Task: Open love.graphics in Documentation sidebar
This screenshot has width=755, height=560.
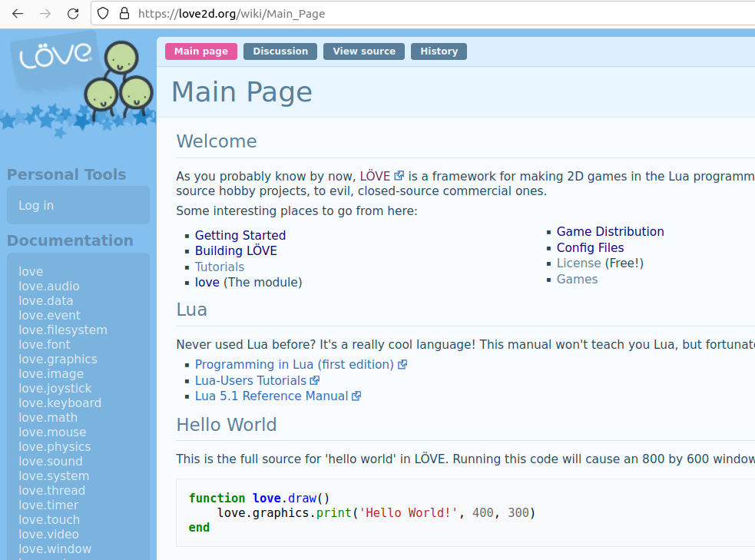Action: point(58,360)
